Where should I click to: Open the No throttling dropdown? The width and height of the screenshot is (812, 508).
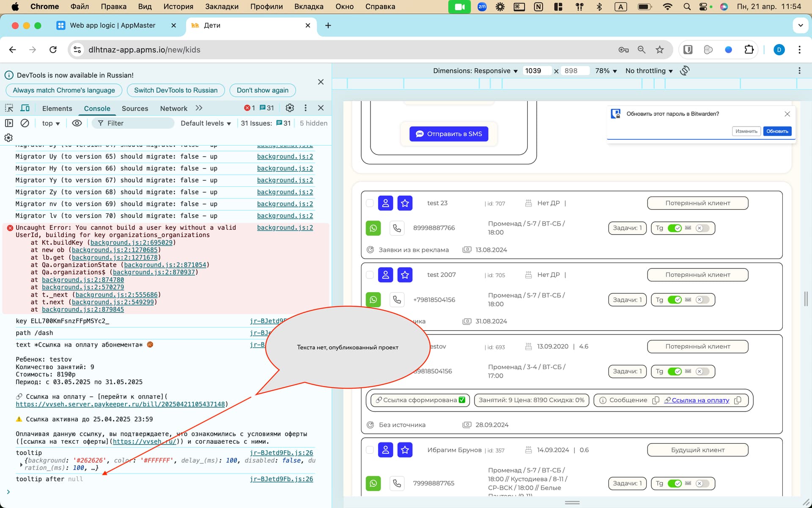tap(649, 71)
